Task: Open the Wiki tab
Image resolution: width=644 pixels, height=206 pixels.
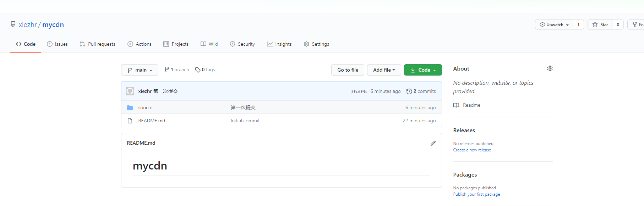Action: tap(209, 44)
